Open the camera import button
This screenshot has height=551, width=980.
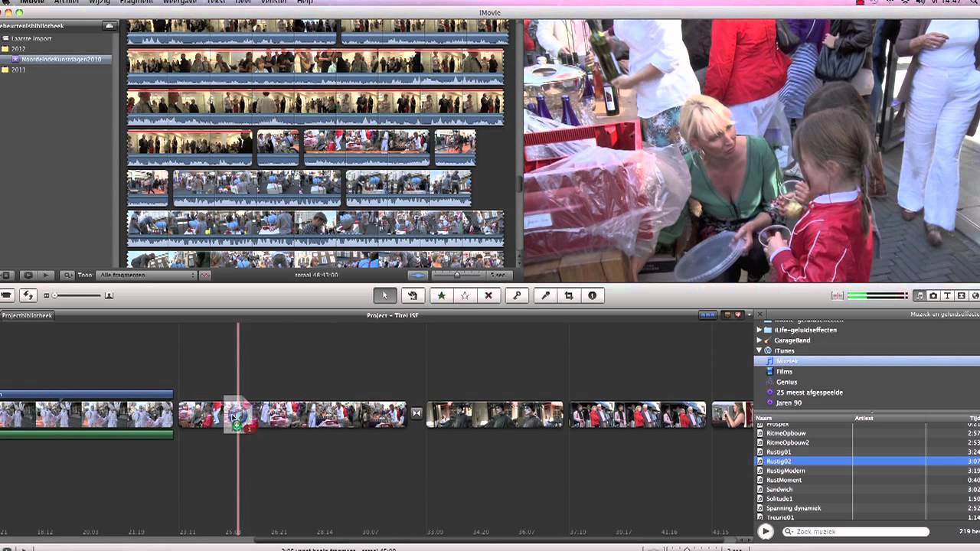pyautogui.click(x=6, y=295)
